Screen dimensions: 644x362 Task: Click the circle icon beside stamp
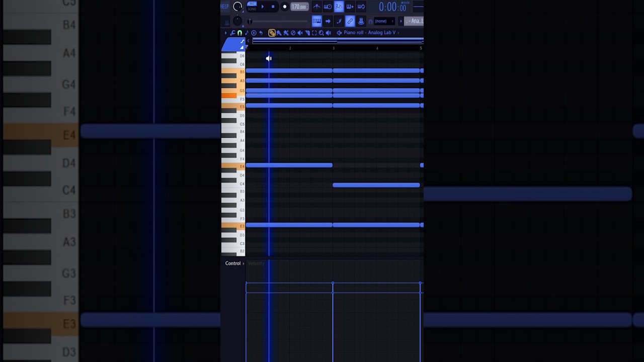coord(254,33)
